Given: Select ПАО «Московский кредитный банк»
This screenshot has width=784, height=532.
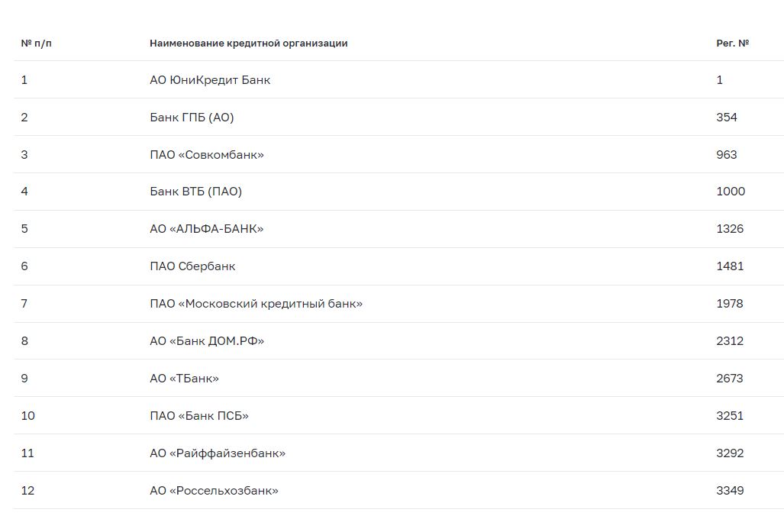Looking at the screenshot, I should 256,304.
